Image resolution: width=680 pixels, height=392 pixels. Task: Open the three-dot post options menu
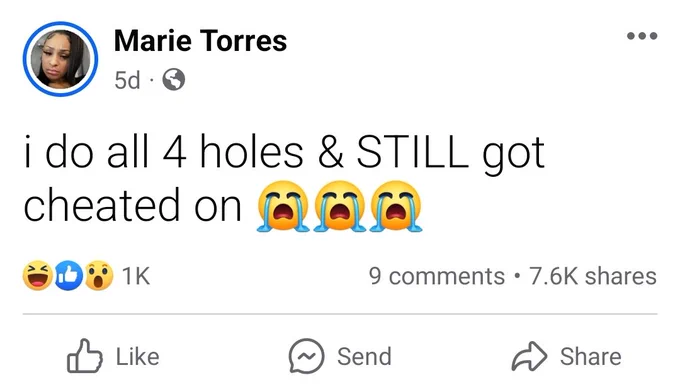[642, 36]
